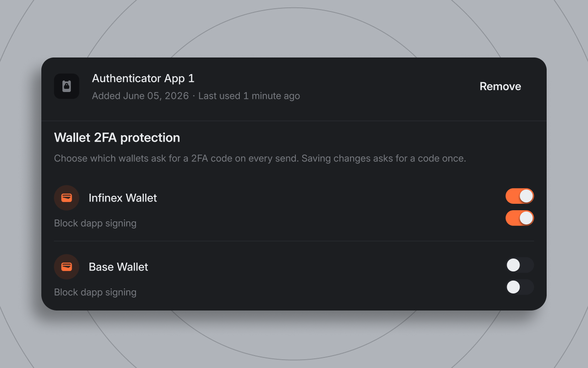The image size is (588, 368).
Task: Click the Wallet 2FA protection heading
Action: pos(117,138)
